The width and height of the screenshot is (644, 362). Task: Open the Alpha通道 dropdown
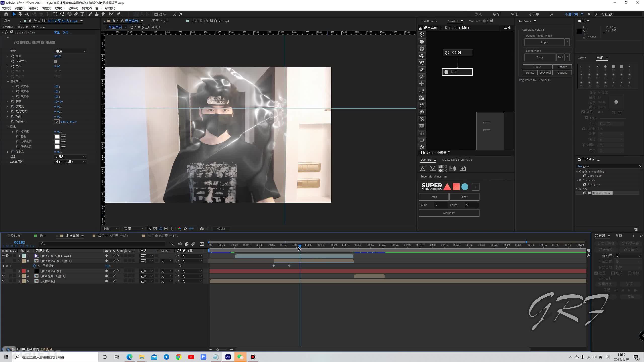70,162
